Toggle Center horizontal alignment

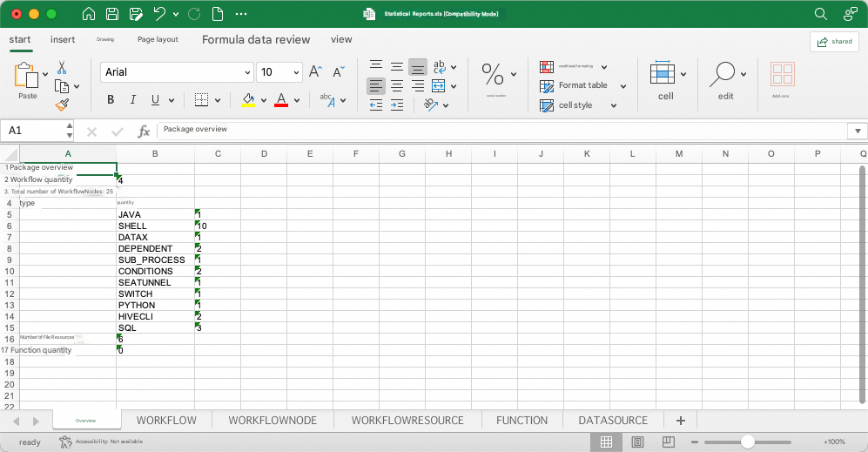397,86
